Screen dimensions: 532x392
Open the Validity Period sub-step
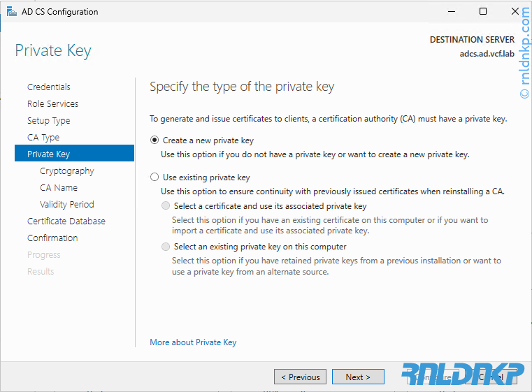click(x=67, y=205)
